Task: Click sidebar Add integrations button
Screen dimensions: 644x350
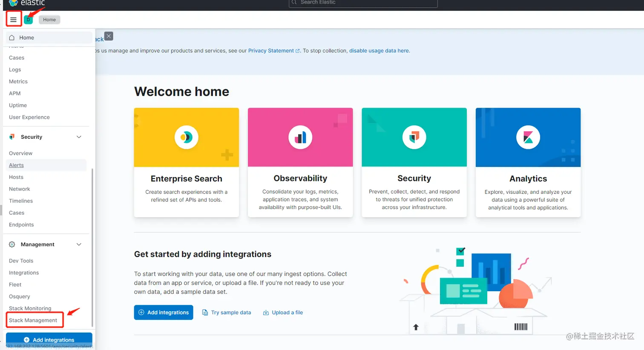Action: (49, 340)
